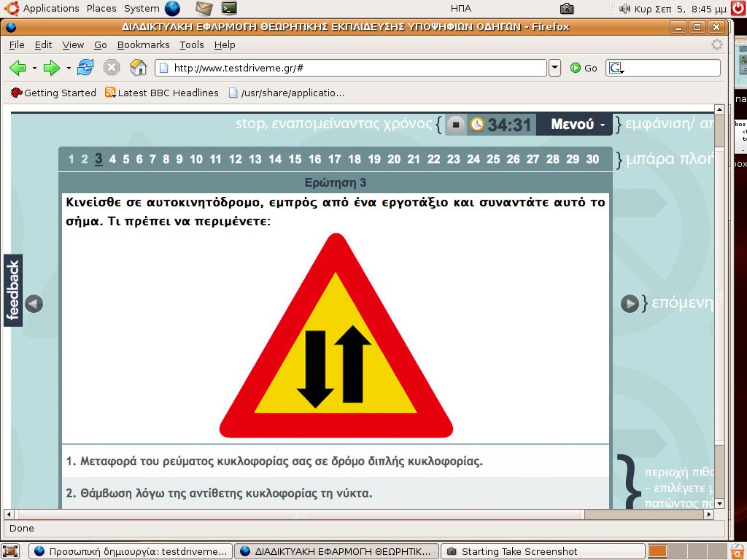Jump to question 30 in the navigation bar

pos(592,159)
